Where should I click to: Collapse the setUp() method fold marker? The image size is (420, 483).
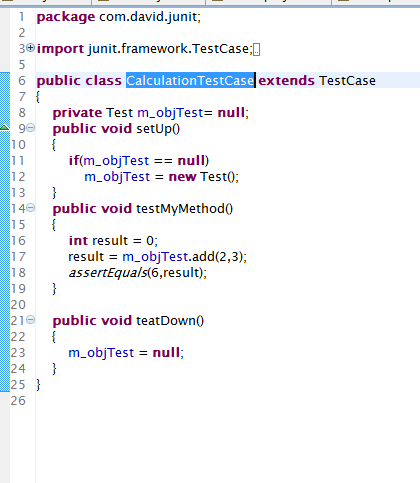[x=30, y=128]
